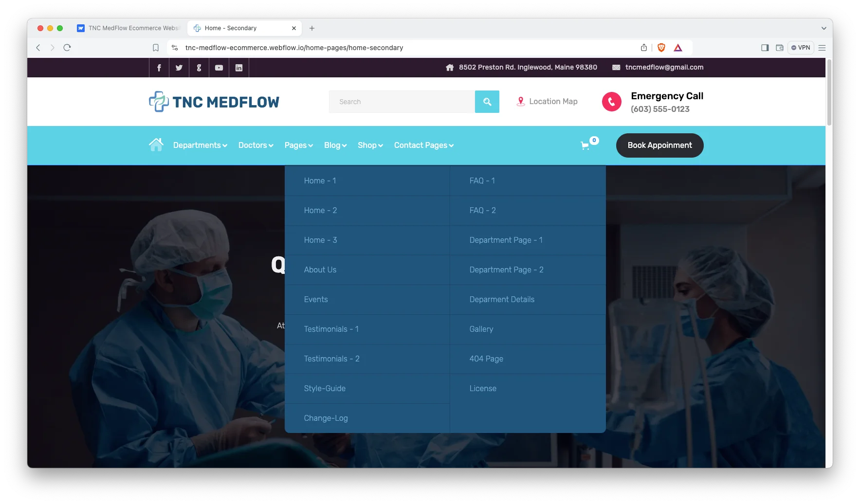The image size is (860, 504).
Task: Click the Brave Shields lion icon
Action: point(661,48)
